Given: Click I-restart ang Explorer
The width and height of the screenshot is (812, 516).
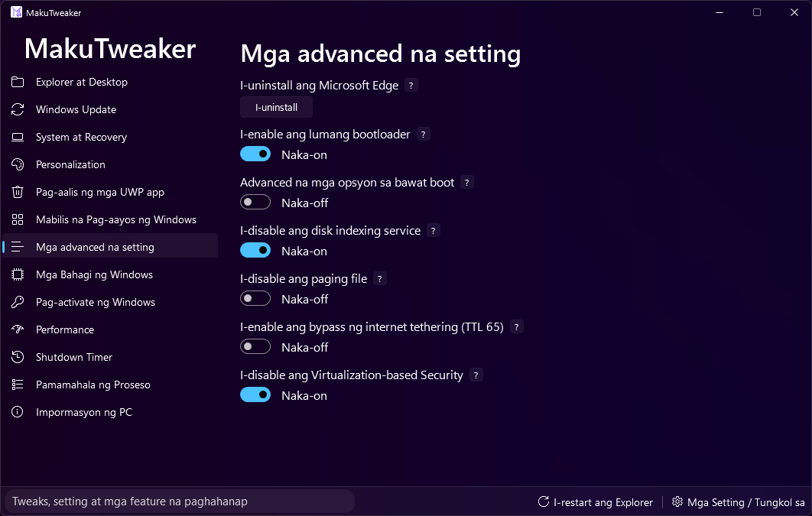Looking at the screenshot, I should pyautogui.click(x=596, y=502).
